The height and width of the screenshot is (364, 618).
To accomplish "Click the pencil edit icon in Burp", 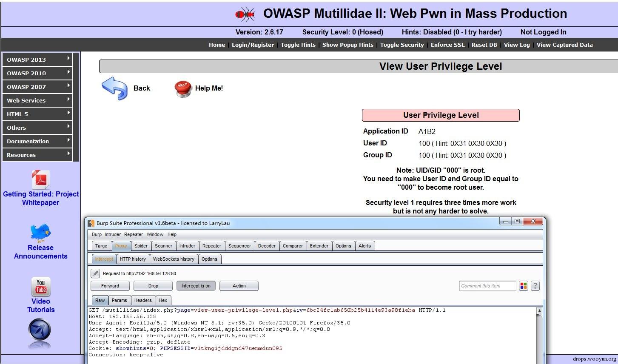I will click(95, 273).
